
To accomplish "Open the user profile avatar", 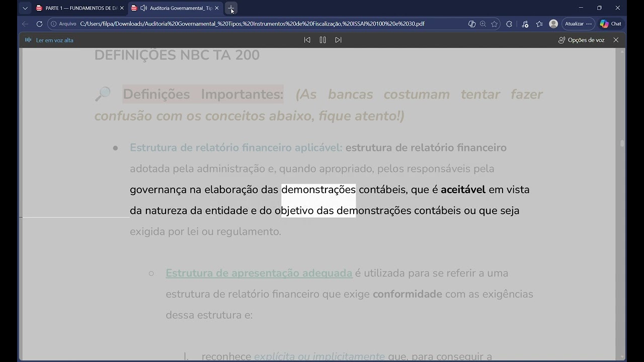I will (553, 24).
